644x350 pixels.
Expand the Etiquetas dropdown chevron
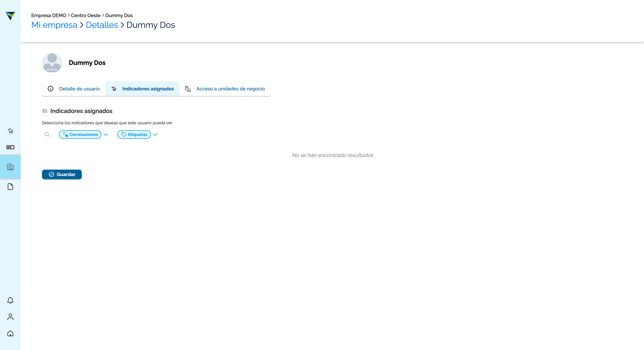tap(155, 135)
